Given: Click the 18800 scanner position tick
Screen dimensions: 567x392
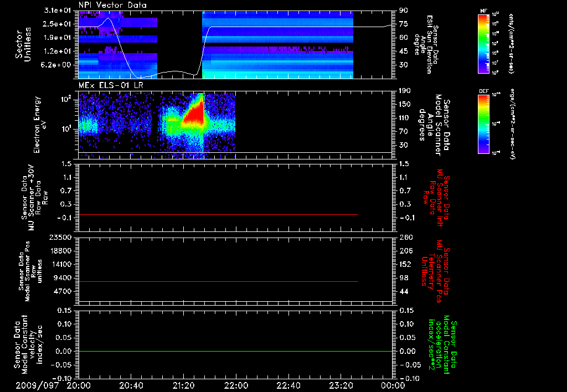Looking at the screenshot, I should [60, 251].
